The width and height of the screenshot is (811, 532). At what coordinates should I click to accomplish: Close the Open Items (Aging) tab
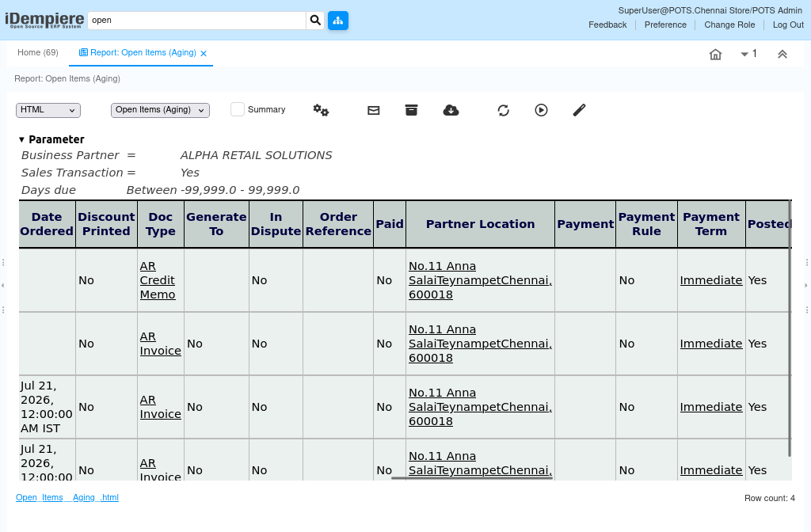pos(204,53)
